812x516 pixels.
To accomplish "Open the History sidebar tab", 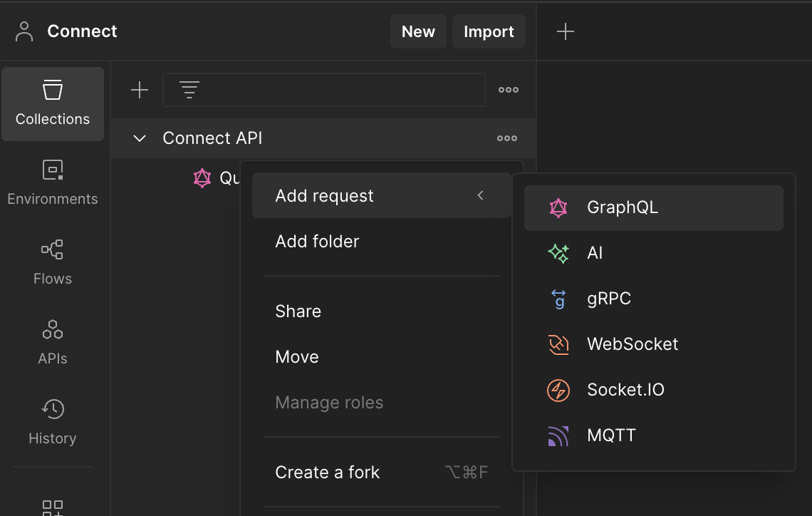I will [x=52, y=422].
